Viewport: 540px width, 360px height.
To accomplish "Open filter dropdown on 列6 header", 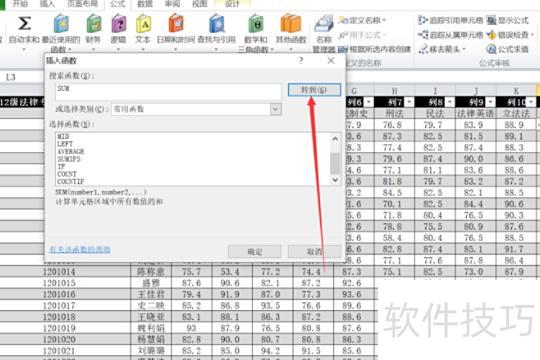I will [x=368, y=102].
